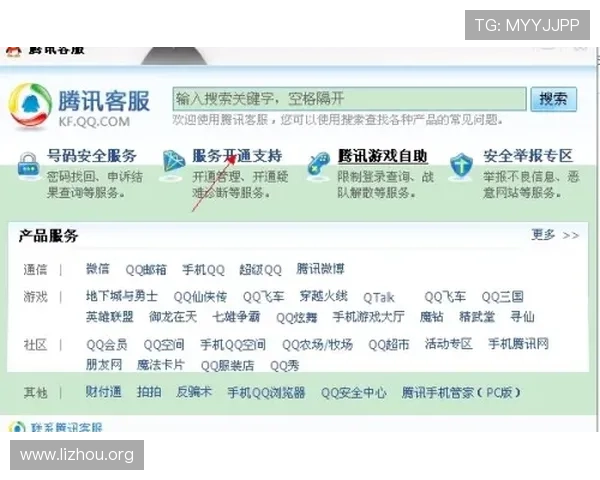Open the 财付通 link
The height and width of the screenshot is (480, 600).
[x=103, y=392]
